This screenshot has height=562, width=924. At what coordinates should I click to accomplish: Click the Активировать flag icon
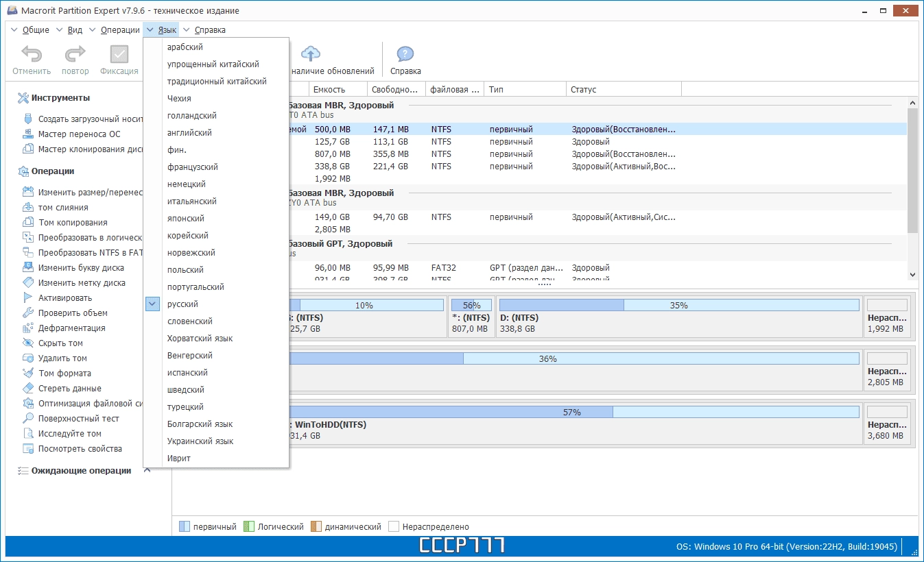coord(28,298)
